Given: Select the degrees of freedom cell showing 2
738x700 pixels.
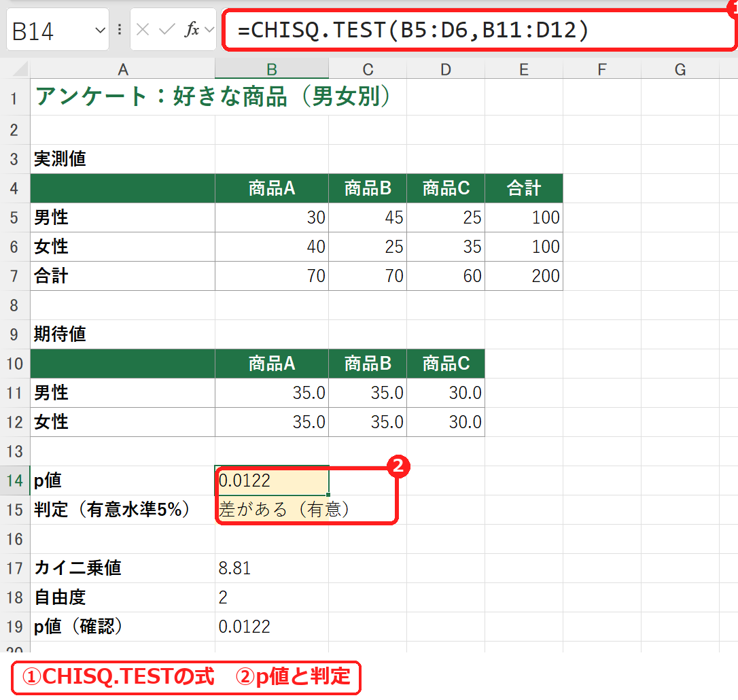Looking at the screenshot, I should click(x=272, y=597).
